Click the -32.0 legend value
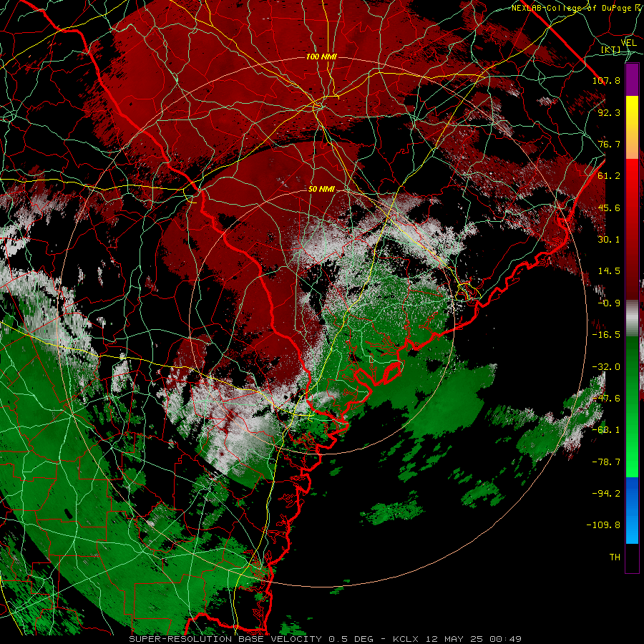This screenshot has height=644, width=644. pyautogui.click(x=606, y=367)
